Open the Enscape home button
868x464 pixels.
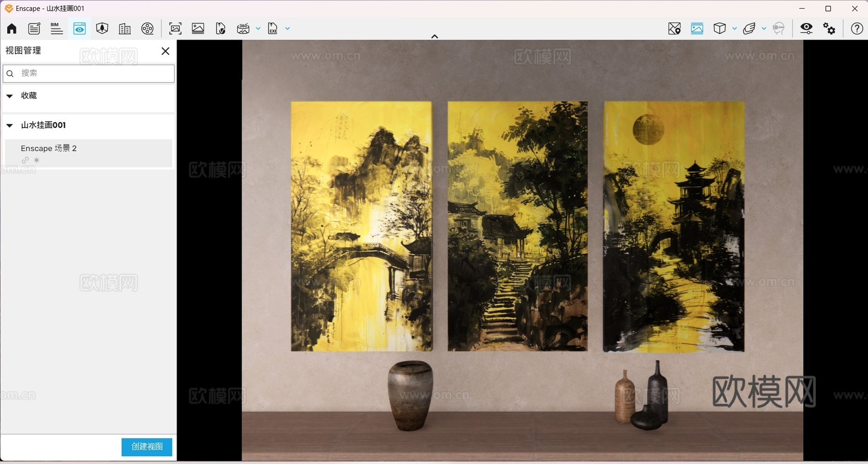pyautogui.click(x=12, y=28)
